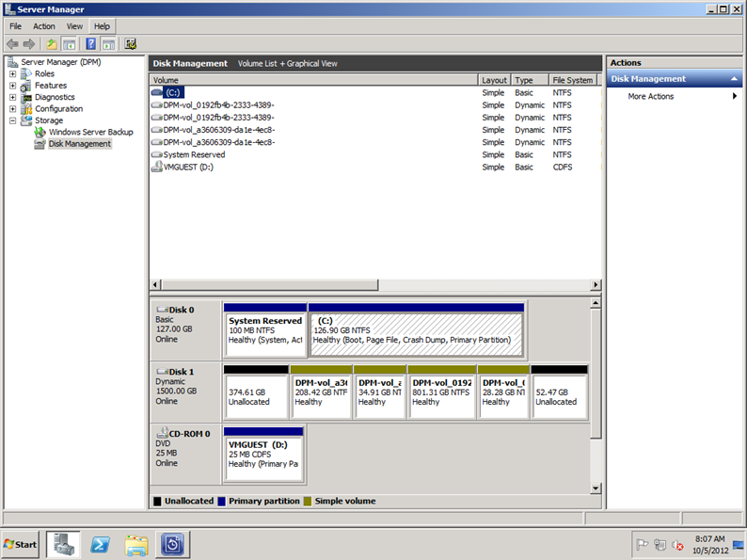Expand the Features tree node
The image size is (747, 560).
pyautogui.click(x=13, y=86)
